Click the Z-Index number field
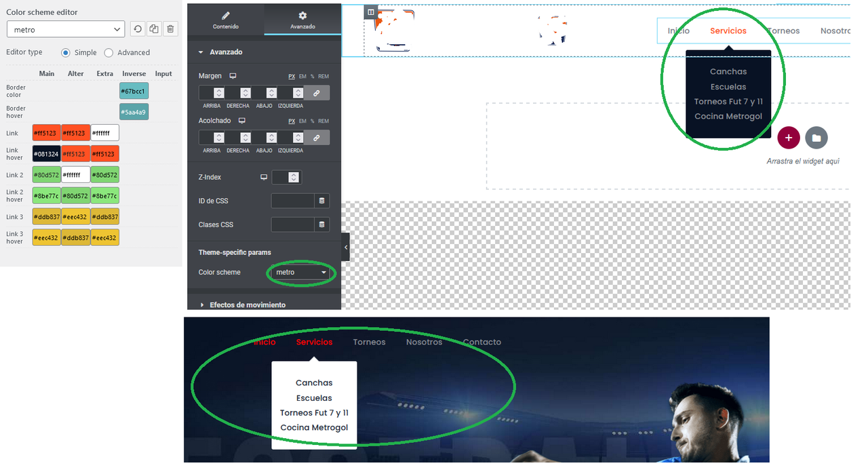 point(286,177)
